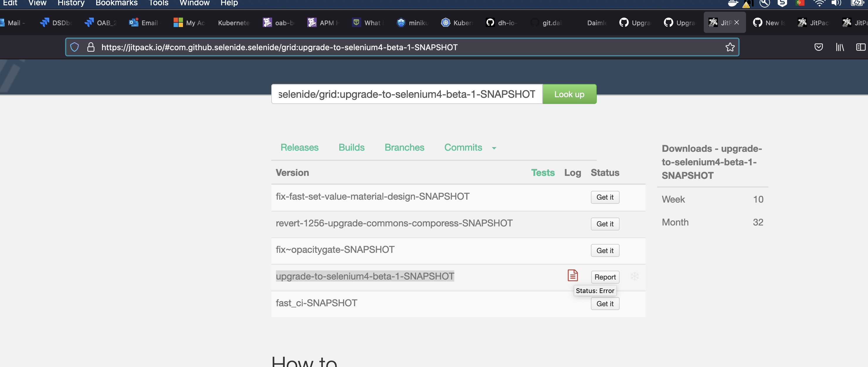This screenshot has height=367, width=868.
Task: Click the tracking protection shield icon
Action: tap(74, 47)
